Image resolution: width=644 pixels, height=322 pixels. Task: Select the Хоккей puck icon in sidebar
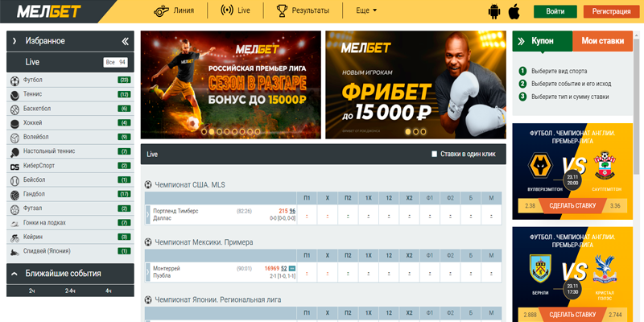point(14,123)
